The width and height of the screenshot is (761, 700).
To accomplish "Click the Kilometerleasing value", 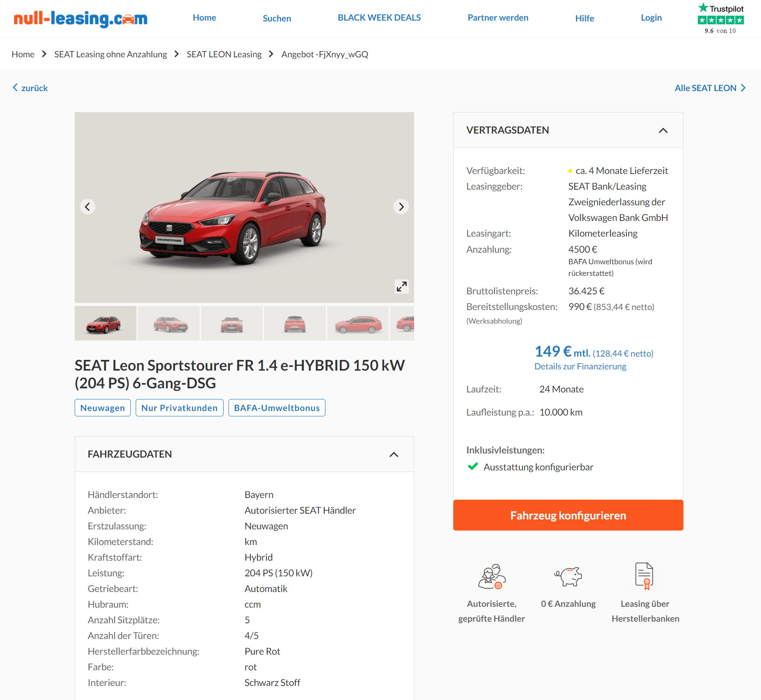I will click(x=603, y=233).
